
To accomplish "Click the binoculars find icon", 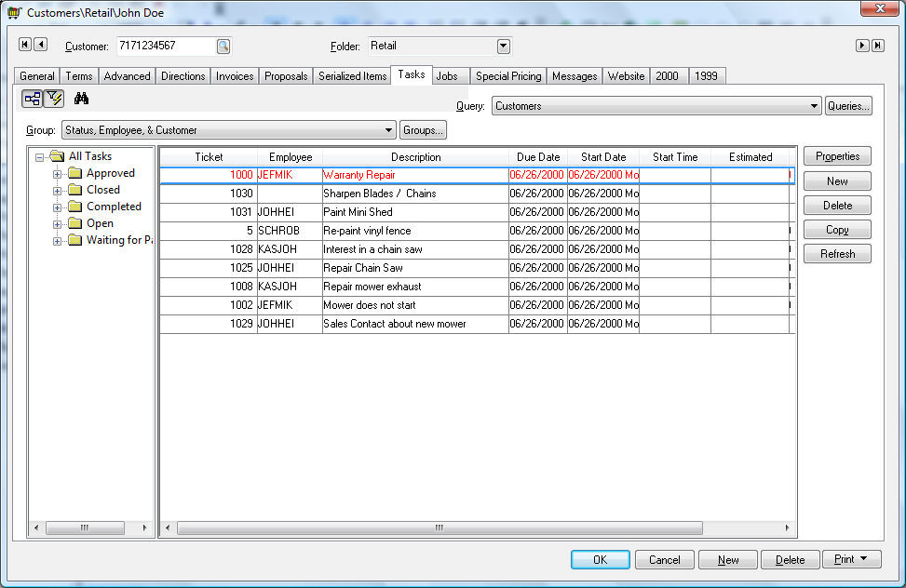I will (x=81, y=99).
